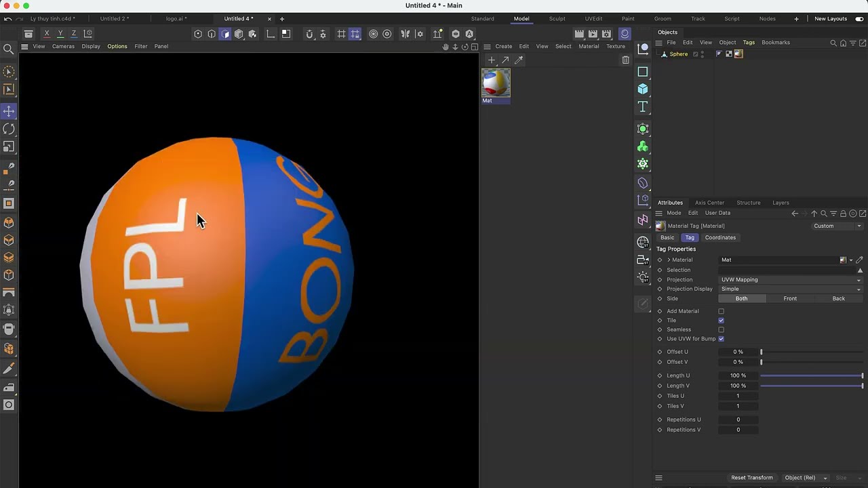Open the Objects manager Bookmarks menu
Screen dimensions: 868x488
[776, 43]
